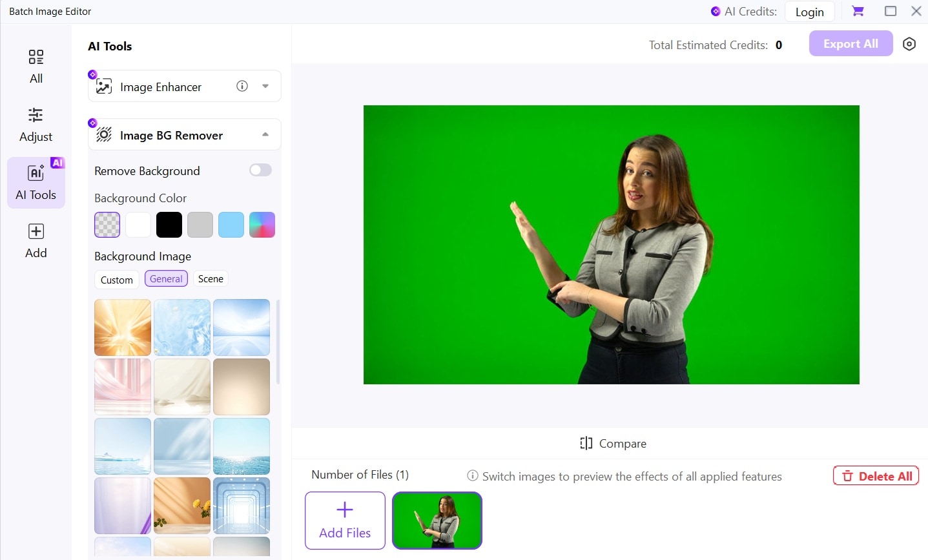This screenshot has height=560, width=928.
Task: Expand the Image Enhancer panel
Action: coord(265,86)
